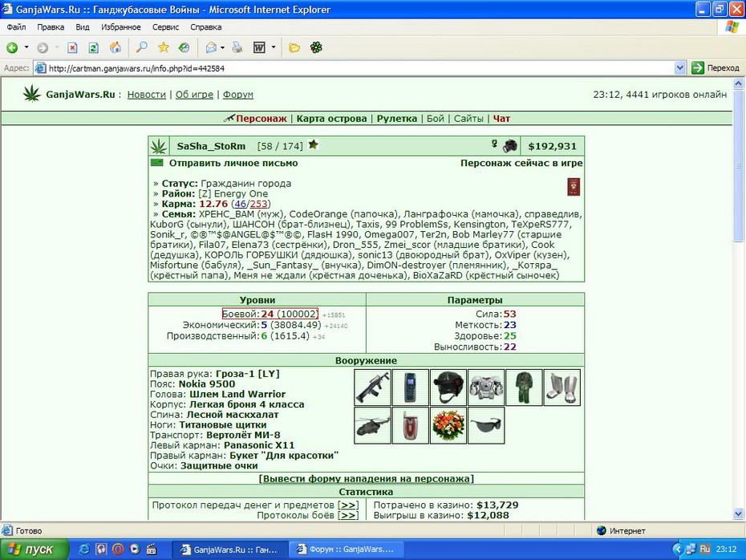Open the Favorites star in toolbar

tap(163, 47)
